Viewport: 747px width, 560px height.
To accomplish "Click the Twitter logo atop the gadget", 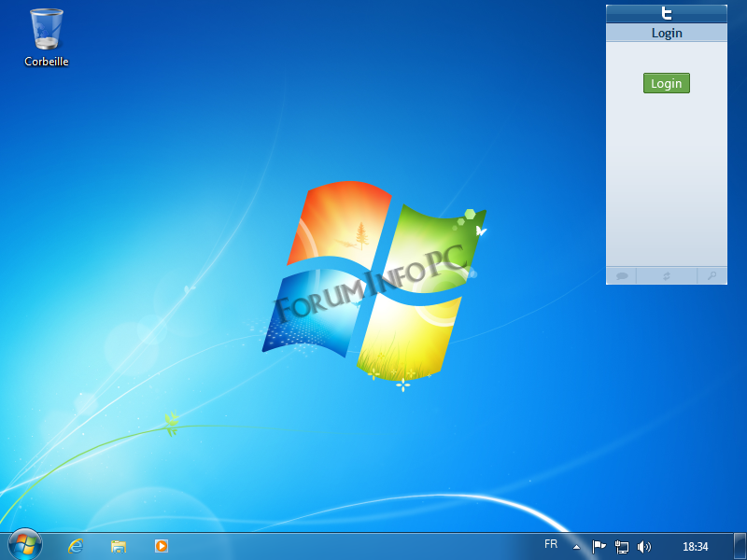I will coord(667,13).
